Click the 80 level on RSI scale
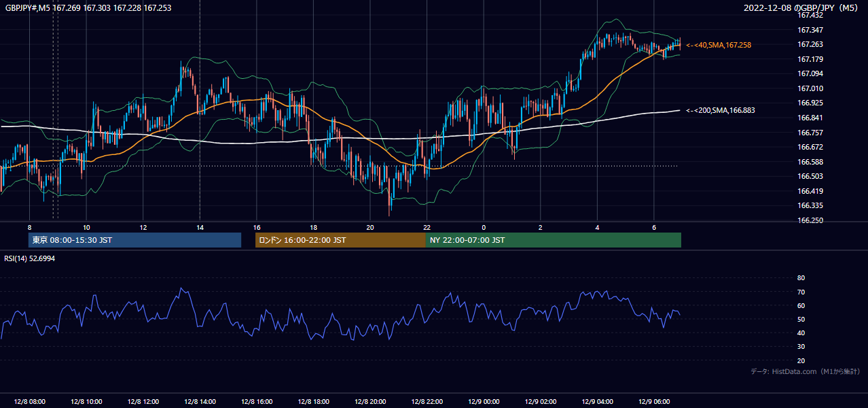The height and width of the screenshot is (408, 868). click(x=801, y=278)
